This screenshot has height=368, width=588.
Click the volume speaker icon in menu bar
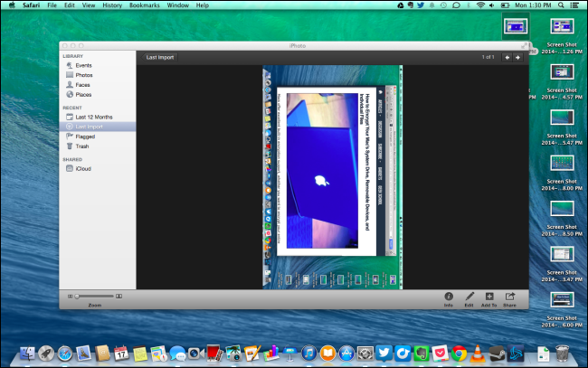[492, 5]
